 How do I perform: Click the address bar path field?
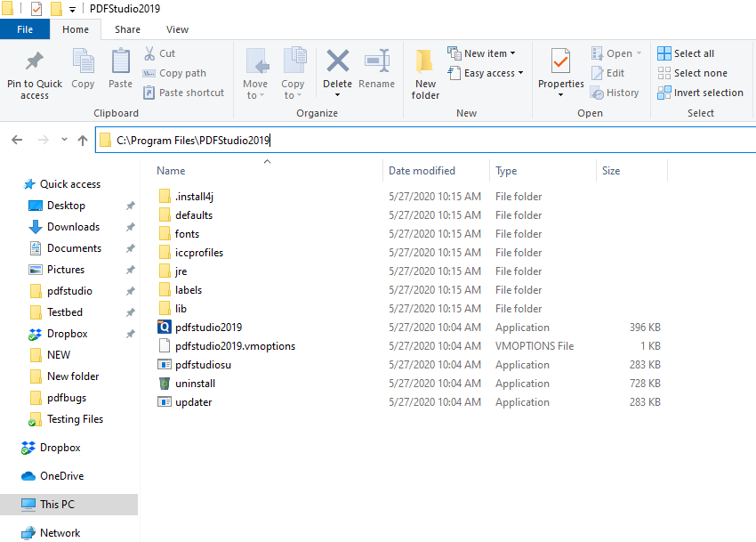point(426,140)
